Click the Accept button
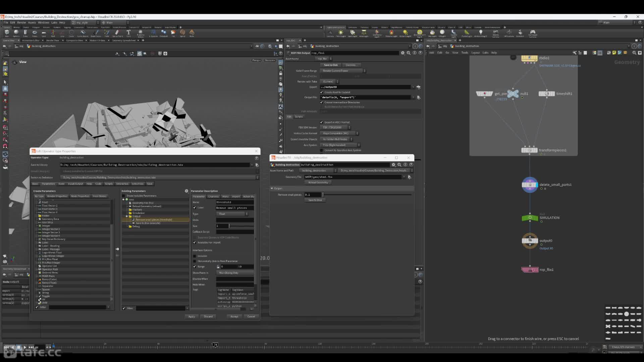Screen dimensions: 644x362 234,316
